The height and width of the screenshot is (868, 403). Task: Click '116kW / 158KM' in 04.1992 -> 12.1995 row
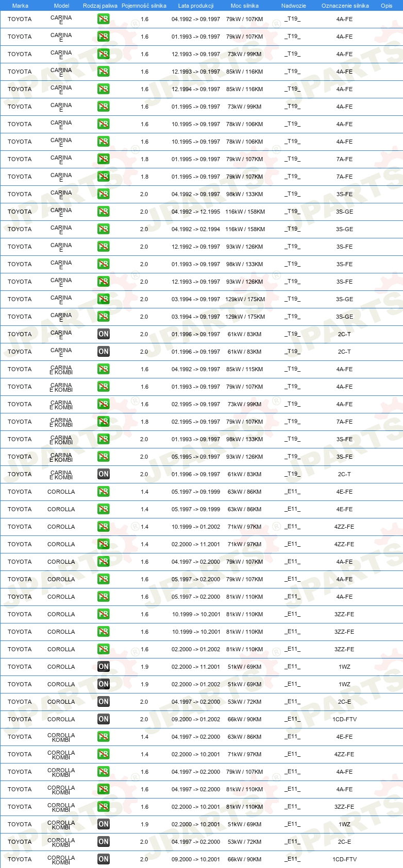[245, 212]
